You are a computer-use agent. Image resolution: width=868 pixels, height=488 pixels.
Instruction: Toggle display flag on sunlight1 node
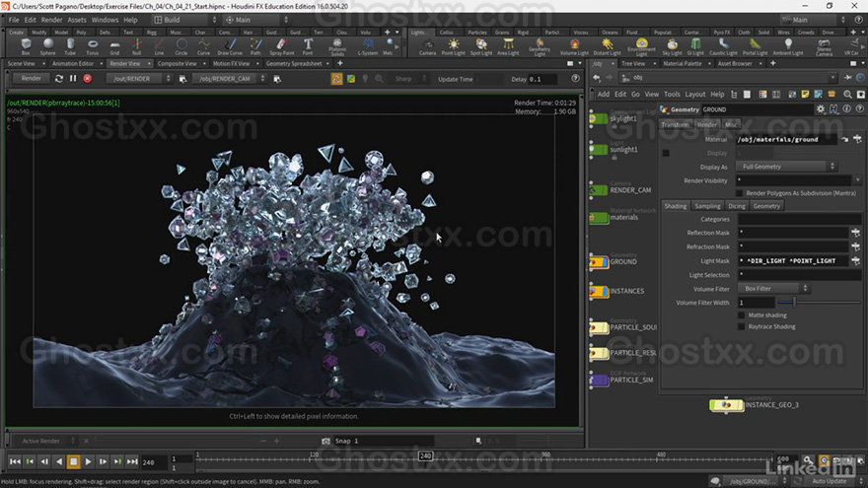click(x=605, y=150)
